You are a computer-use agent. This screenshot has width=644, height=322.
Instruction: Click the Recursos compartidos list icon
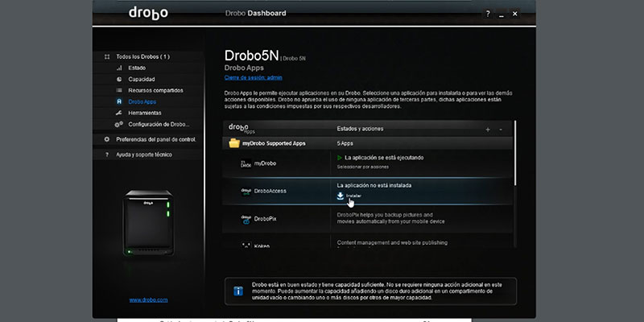119,90
